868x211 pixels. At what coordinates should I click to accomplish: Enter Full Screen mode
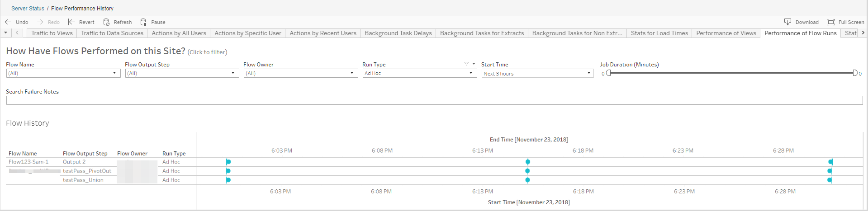coord(830,22)
